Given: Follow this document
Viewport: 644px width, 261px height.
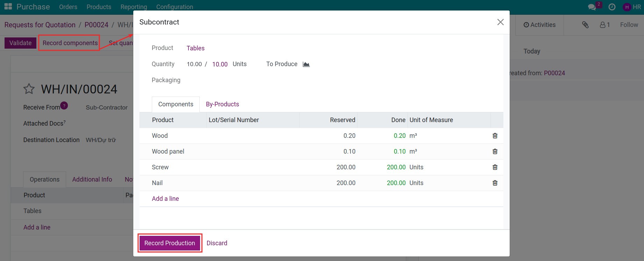Looking at the screenshot, I should [629, 25].
